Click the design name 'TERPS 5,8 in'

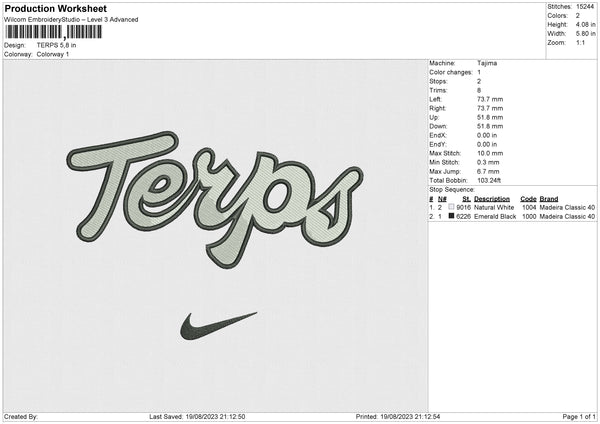(x=56, y=45)
